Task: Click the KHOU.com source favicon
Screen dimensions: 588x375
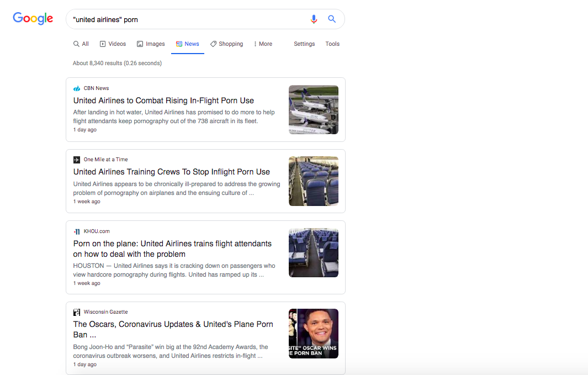Action: [x=77, y=231]
